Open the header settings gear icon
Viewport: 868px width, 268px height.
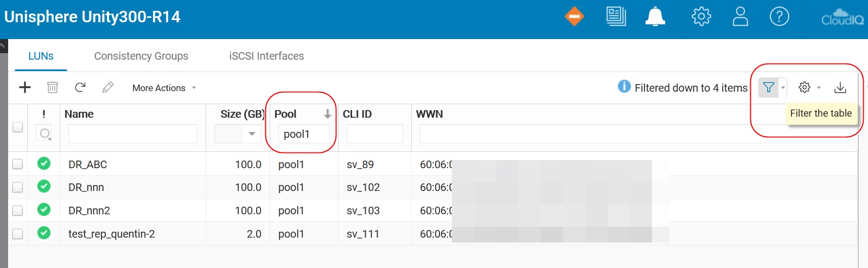tap(701, 16)
